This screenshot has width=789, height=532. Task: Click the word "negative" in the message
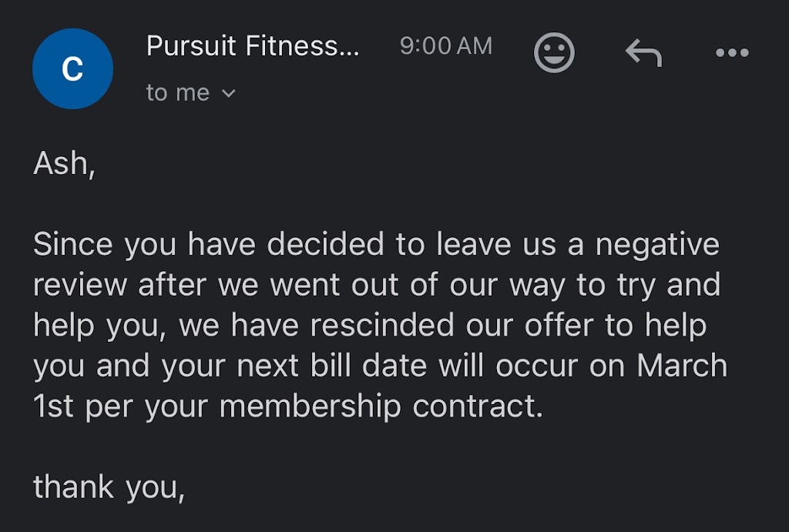pos(657,245)
